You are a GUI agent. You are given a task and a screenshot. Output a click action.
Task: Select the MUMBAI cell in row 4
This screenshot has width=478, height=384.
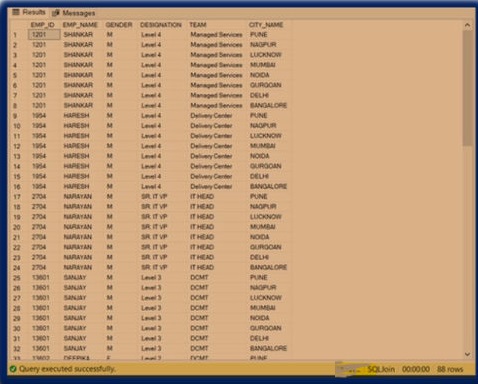[x=263, y=65]
